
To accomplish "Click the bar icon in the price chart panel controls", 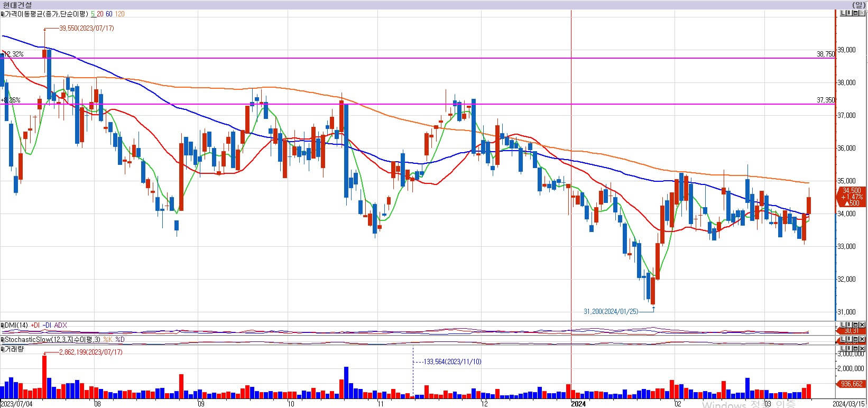I will point(849,13).
